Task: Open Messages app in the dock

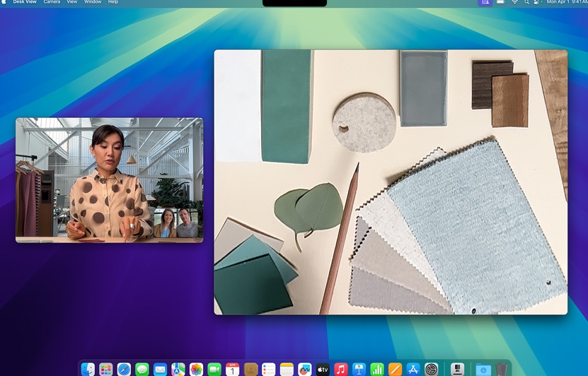Action: (142, 370)
